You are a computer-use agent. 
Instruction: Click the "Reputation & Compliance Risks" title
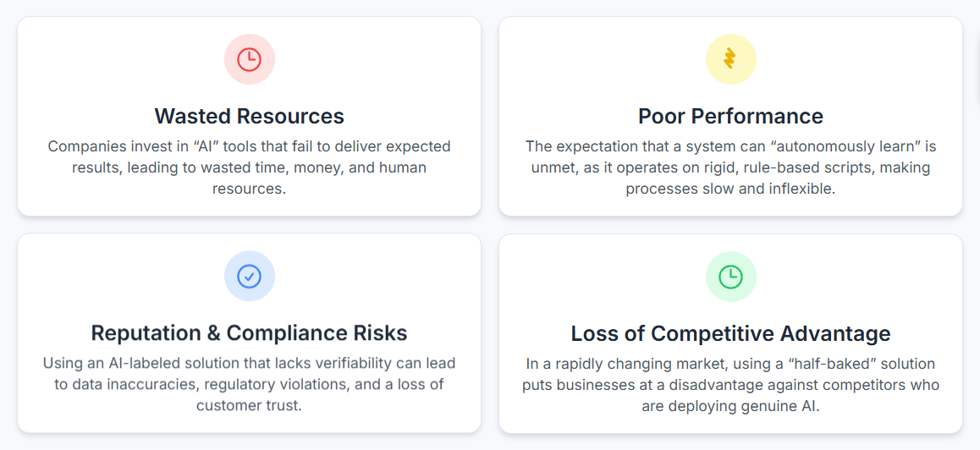click(x=249, y=332)
